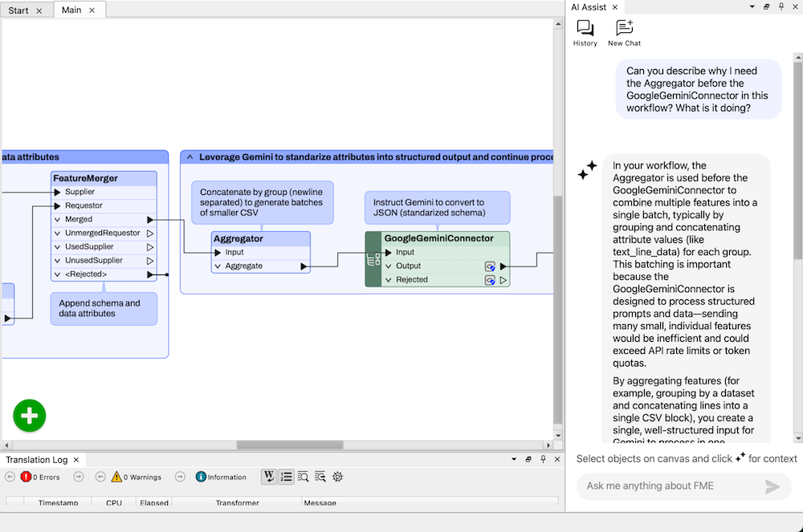Expand FeatureMerger Rejected port attributes
The image size is (803, 532).
click(x=57, y=274)
